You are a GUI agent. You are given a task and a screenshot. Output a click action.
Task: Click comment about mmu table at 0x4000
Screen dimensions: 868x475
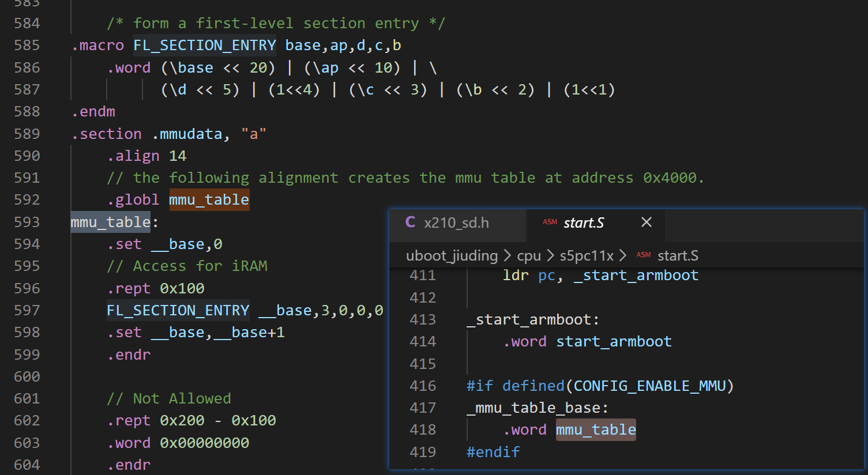point(405,178)
